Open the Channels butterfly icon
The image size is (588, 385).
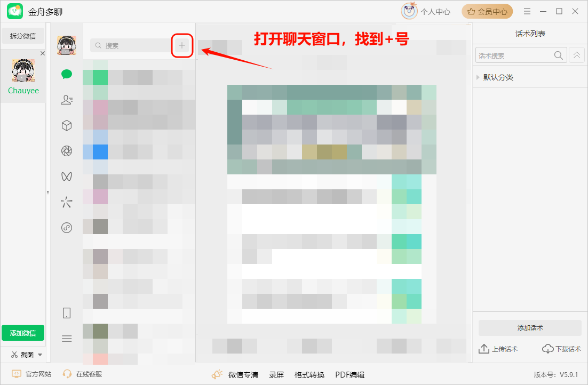point(67,176)
